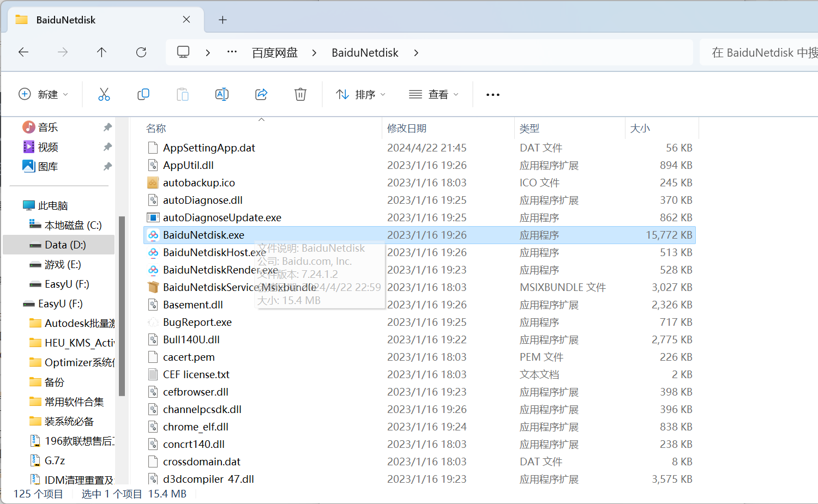Click autoDiagnoseUpdate.exe file icon
Viewport: 818px width, 504px height.
pyautogui.click(x=153, y=217)
